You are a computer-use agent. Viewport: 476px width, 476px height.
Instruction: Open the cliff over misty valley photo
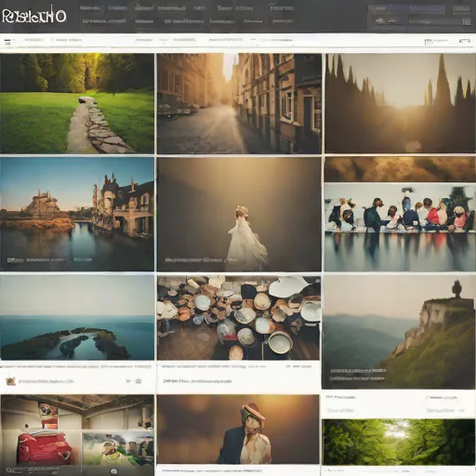[399, 332]
